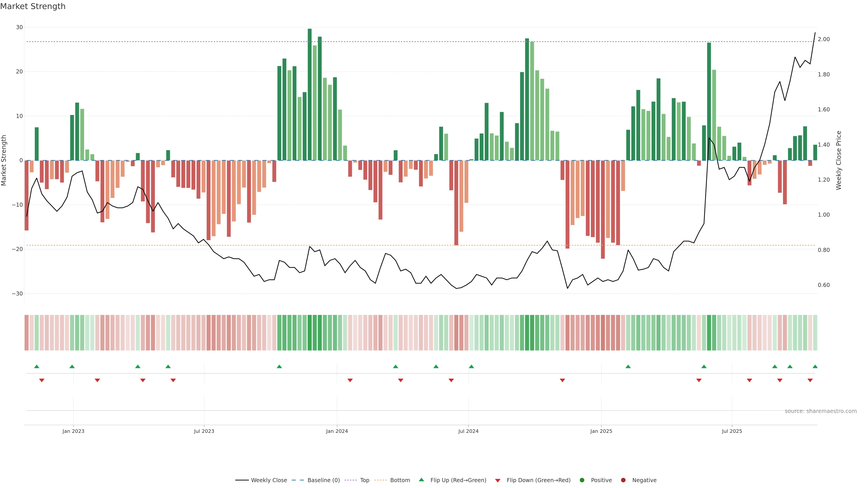
Task: Click the last red flip-down triangle marker
Action: click(x=810, y=380)
